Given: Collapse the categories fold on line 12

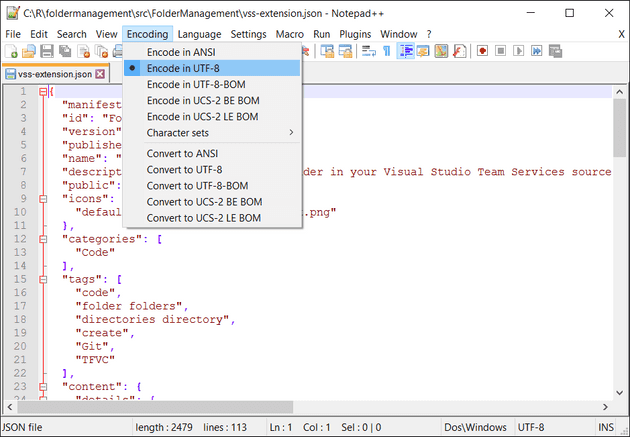Looking at the screenshot, I should 43,239.
